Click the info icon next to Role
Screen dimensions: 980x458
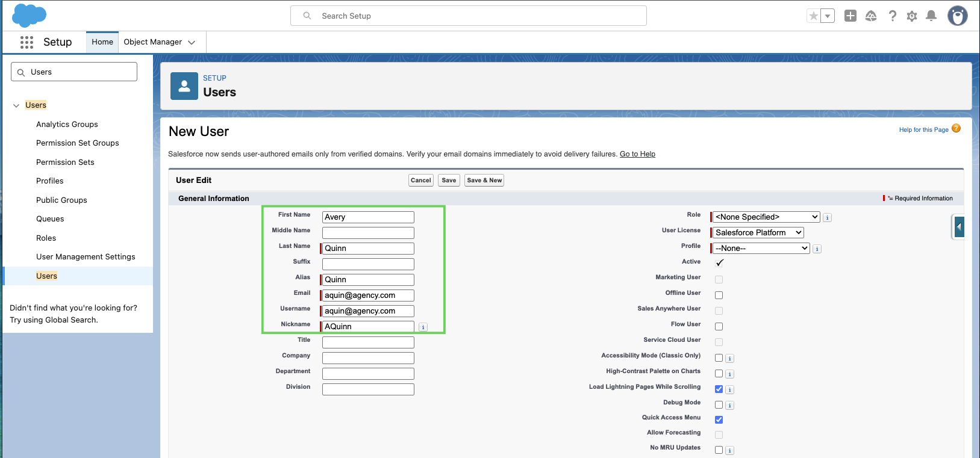coord(828,217)
